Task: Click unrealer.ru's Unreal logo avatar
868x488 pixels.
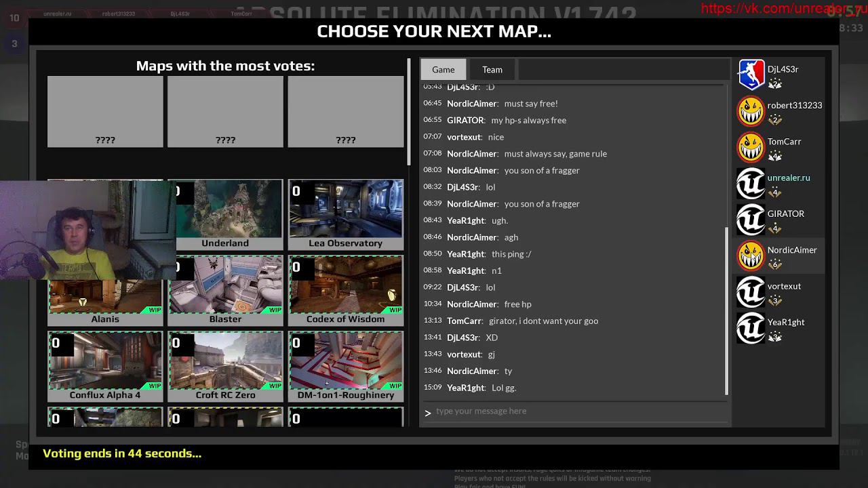Action: point(751,183)
